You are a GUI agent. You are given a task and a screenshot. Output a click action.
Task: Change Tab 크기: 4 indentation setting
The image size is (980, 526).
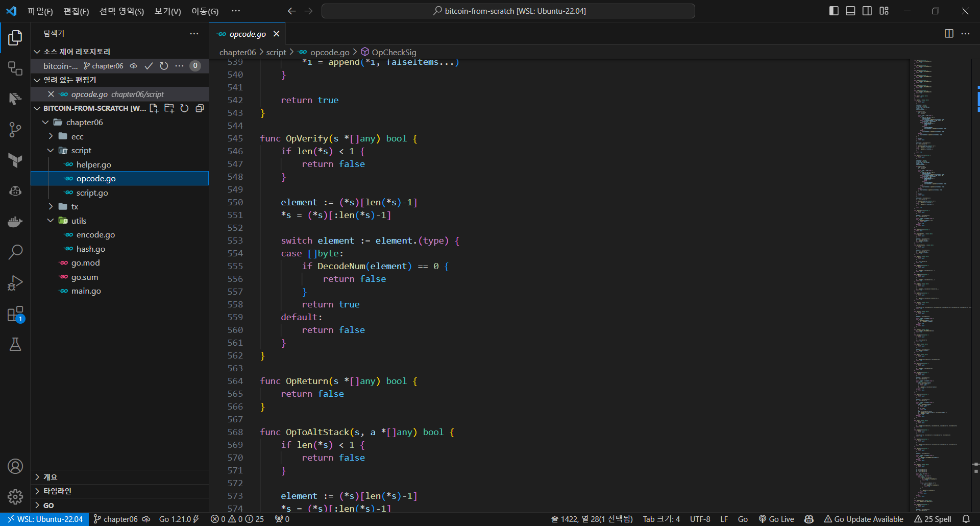tap(661, 519)
